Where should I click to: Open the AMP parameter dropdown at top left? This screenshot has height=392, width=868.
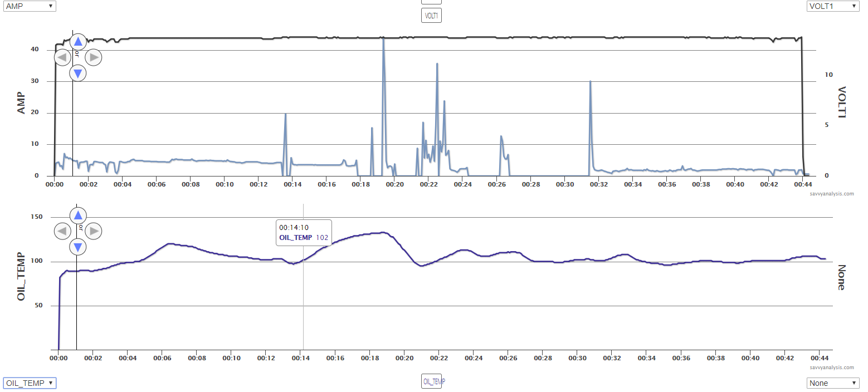pyautogui.click(x=30, y=6)
